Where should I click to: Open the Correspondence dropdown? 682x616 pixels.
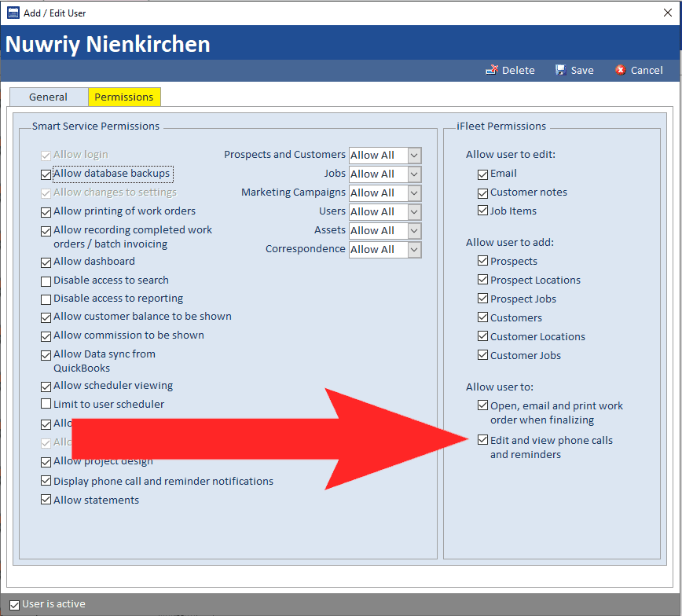pyautogui.click(x=414, y=249)
